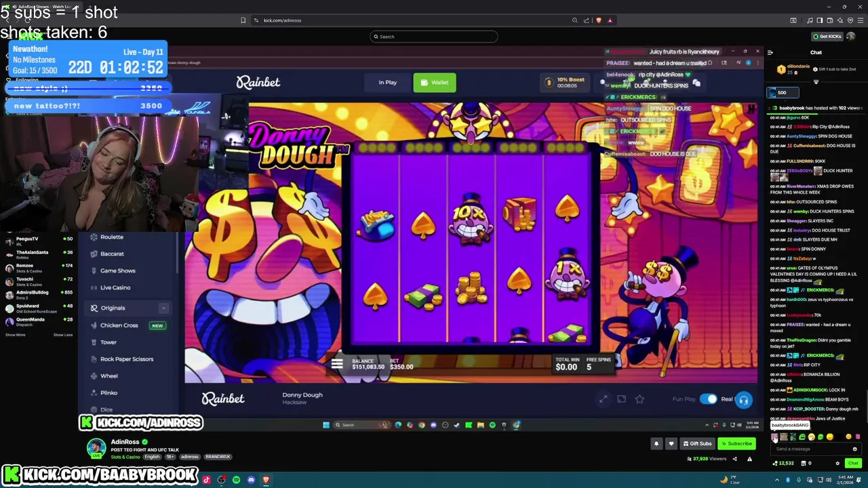Bookmark this page in the address bar

click(243, 20)
